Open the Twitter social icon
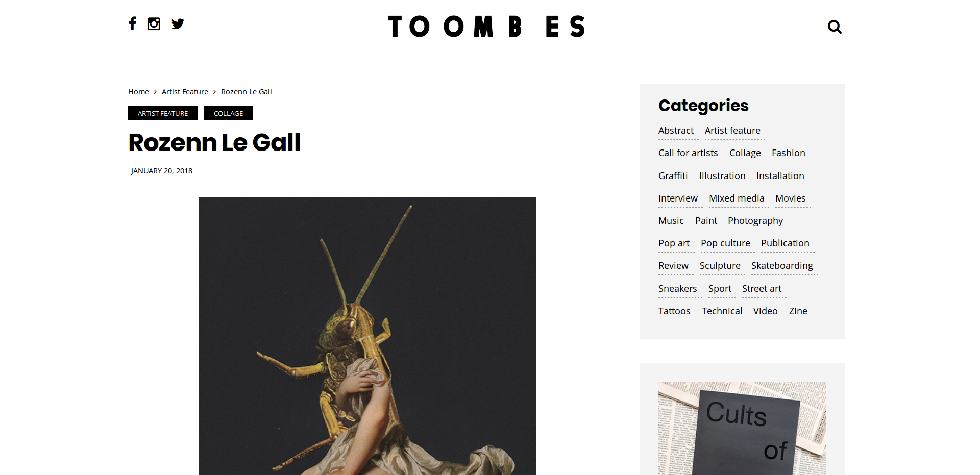Screen dimensions: 980x475 pos(178,23)
